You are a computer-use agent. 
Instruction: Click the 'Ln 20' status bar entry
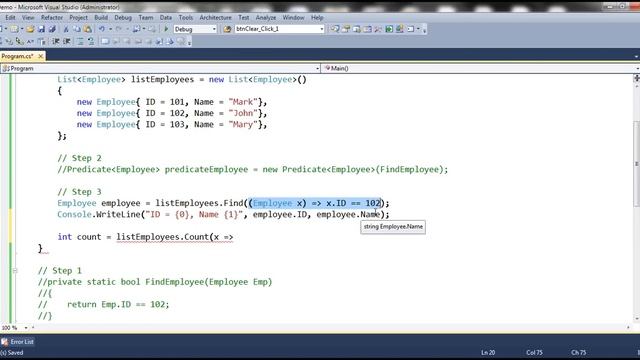pyautogui.click(x=488, y=353)
